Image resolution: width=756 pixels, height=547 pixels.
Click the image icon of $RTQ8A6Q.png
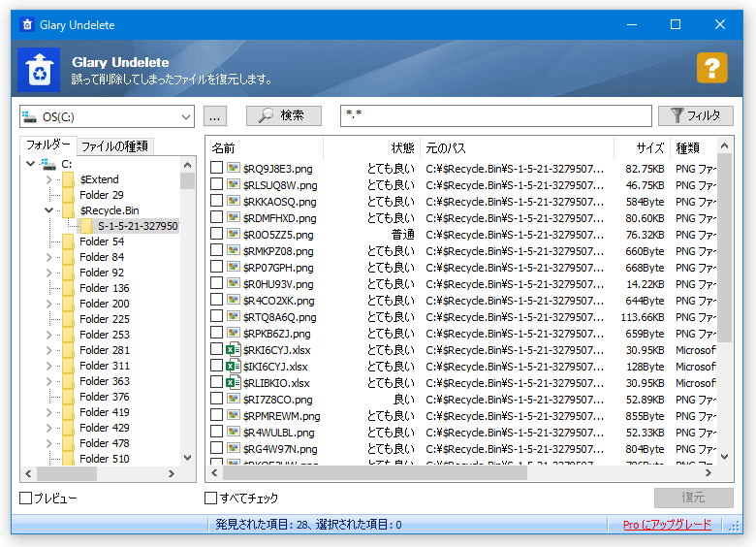tap(234, 316)
